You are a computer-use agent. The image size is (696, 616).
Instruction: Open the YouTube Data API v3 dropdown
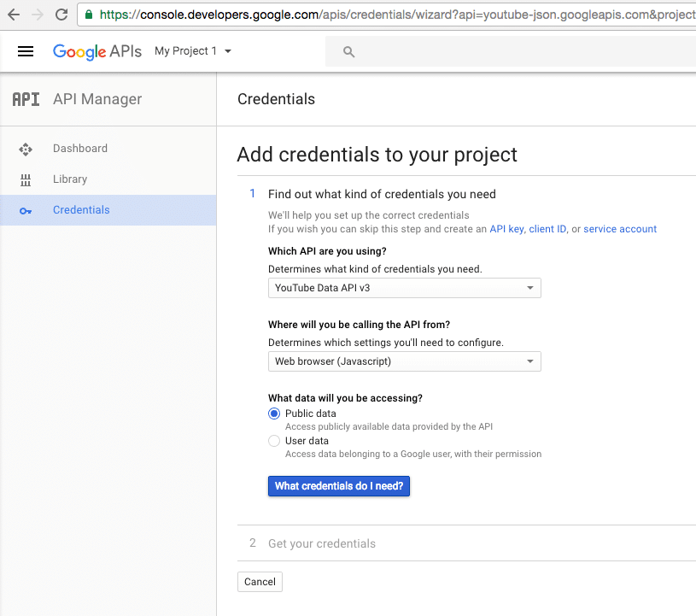point(405,288)
